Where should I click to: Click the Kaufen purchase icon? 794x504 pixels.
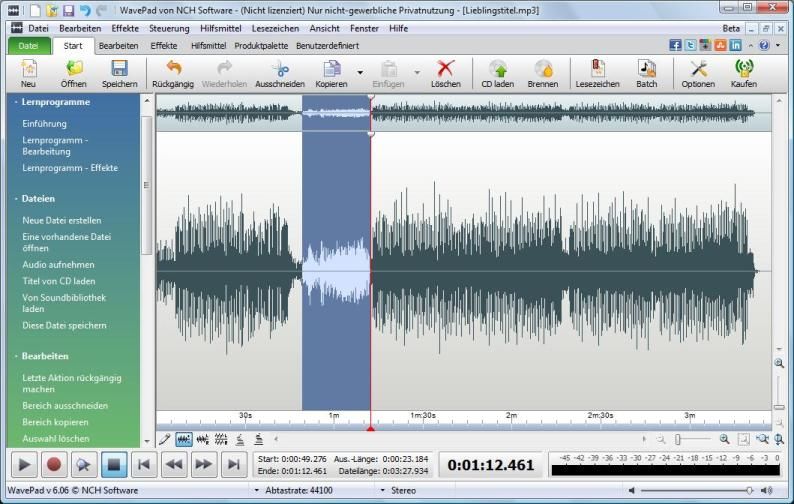744,68
